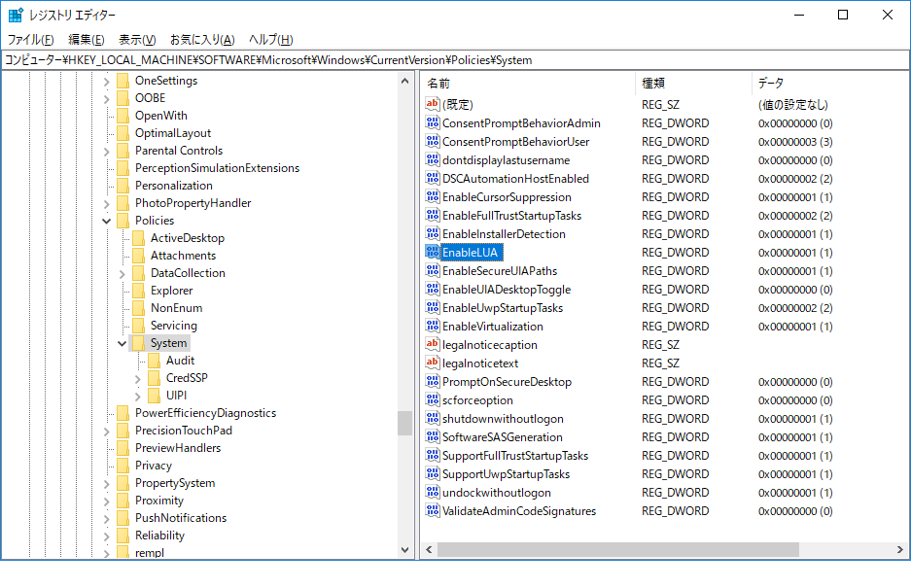
Task: Click the DWORD icon beside SoftwareSASGeneration
Action: pos(433,436)
